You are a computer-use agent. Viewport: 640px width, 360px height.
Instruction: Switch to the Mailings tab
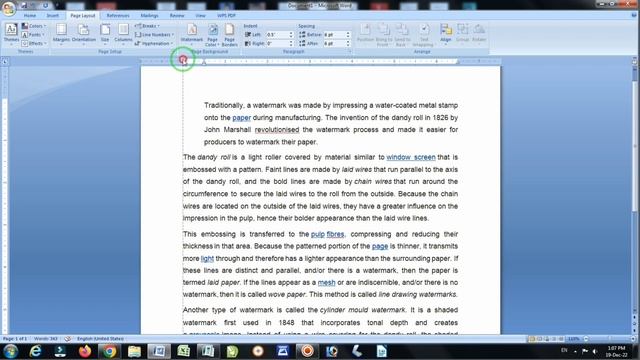[149, 16]
